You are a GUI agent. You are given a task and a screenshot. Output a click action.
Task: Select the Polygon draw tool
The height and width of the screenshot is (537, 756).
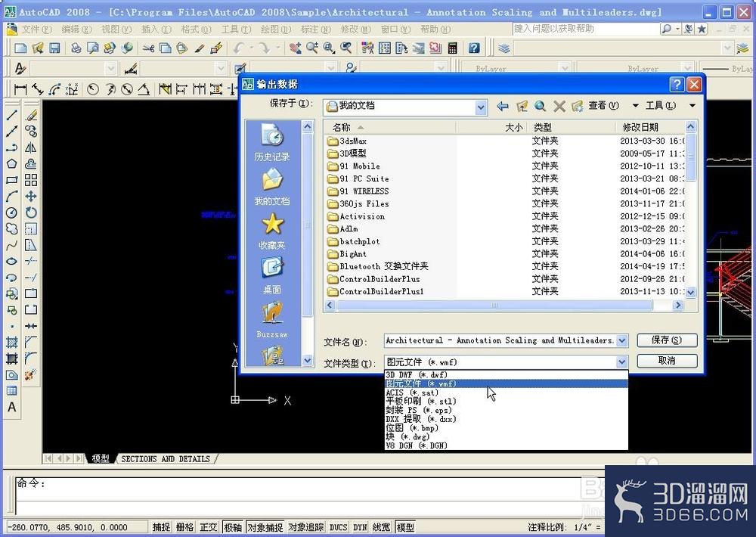pos(12,164)
